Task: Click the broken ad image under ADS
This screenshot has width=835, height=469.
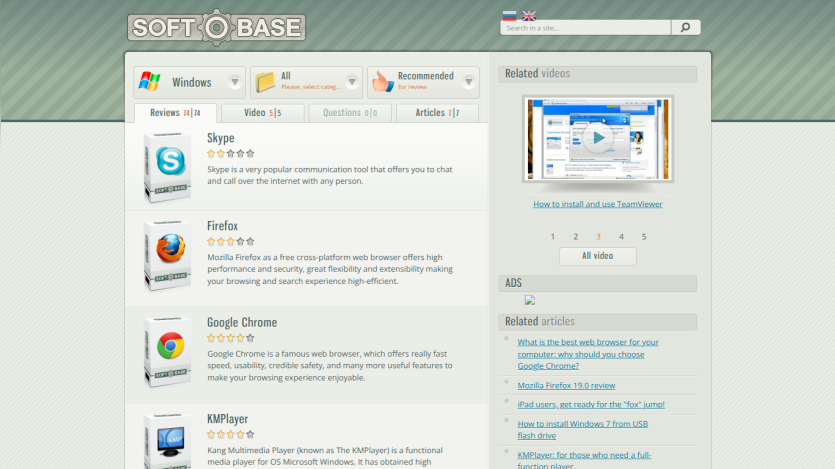Action: [x=529, y=300]
